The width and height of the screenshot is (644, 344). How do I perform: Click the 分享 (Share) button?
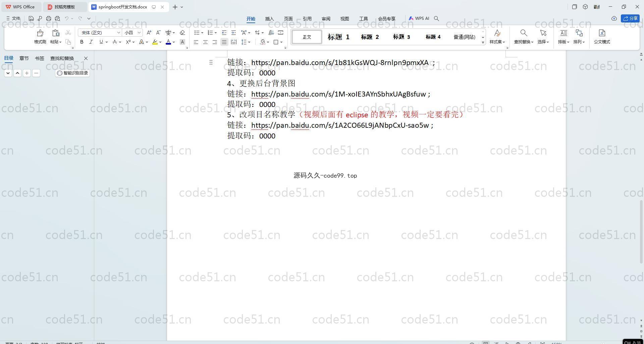tap(630, 18)
